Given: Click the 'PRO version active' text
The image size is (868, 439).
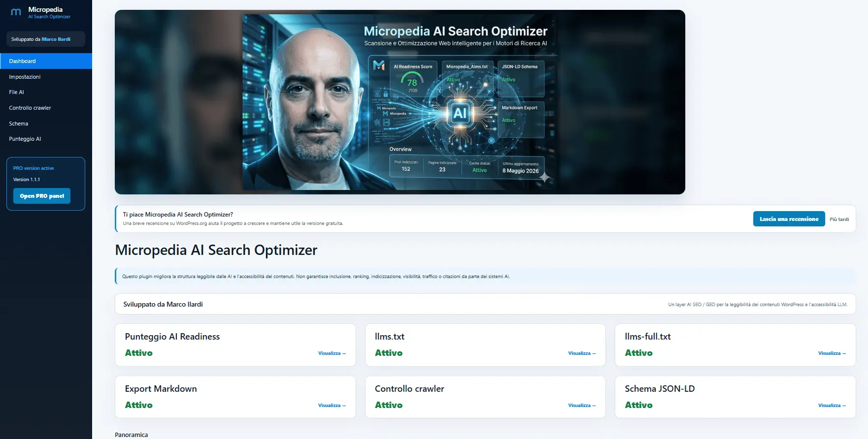Looking at the screenshot, I should [x=33, y=168].
